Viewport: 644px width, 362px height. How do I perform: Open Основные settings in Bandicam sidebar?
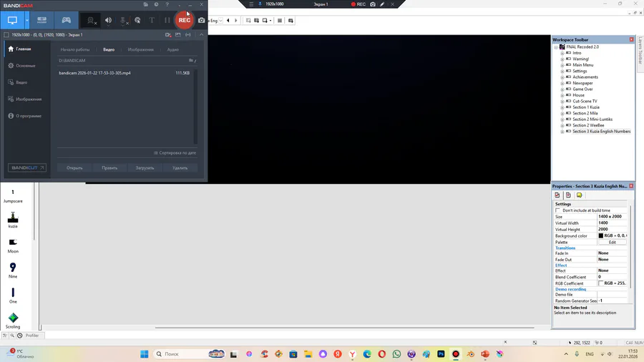[x=21, y=66]
